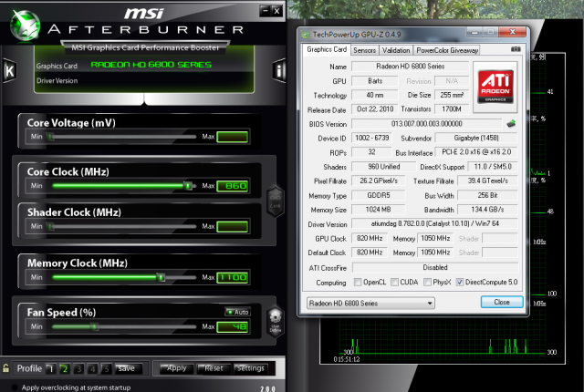Click the Fan Speed slider handle
Screen dimensions: 584x392
[95, 326]
